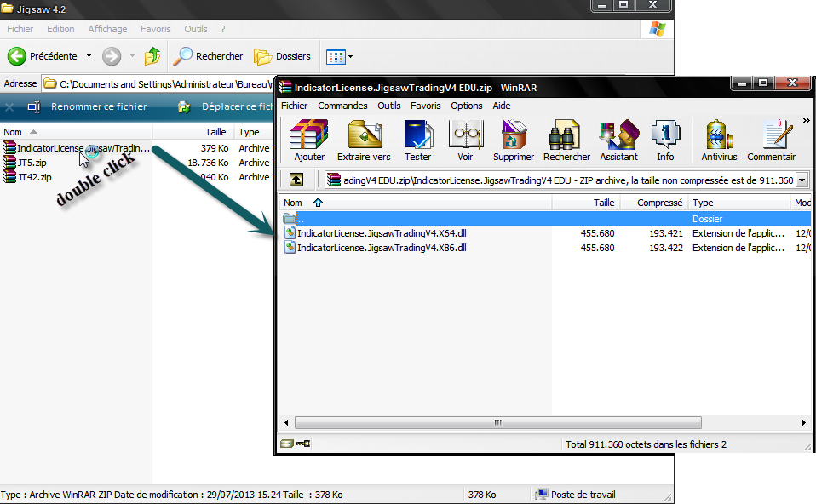Show more WinRAR toolbar buttons chevron
This screenshot has height=504, width=816.
click(x=806, y=121)
